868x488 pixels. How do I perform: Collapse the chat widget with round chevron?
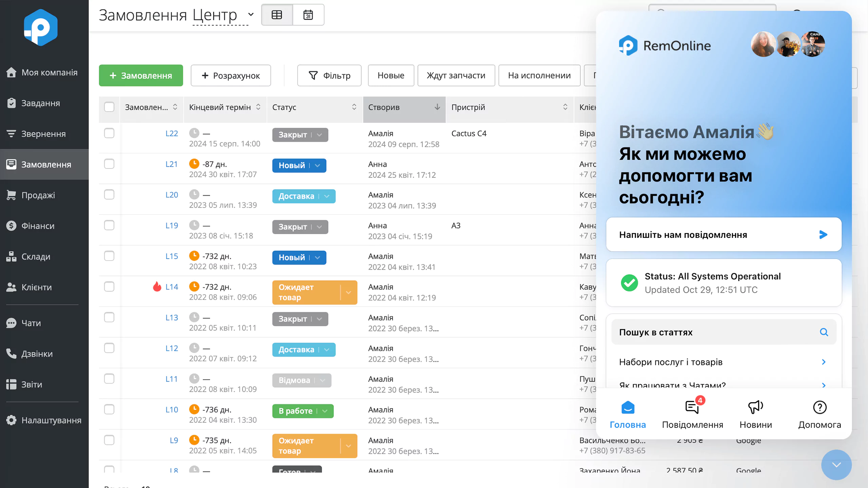(836, 465)
